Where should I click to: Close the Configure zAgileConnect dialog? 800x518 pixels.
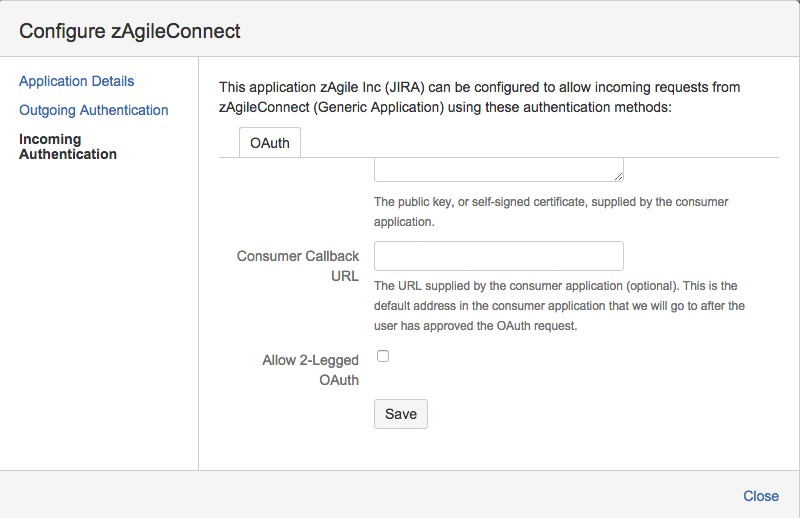[761, 496]
